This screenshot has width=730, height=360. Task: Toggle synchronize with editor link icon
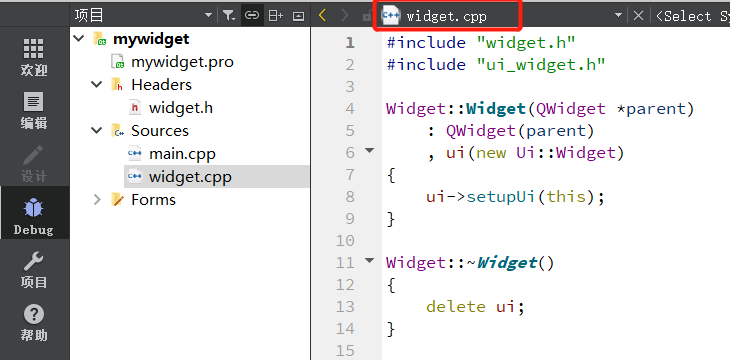[252, 16]
